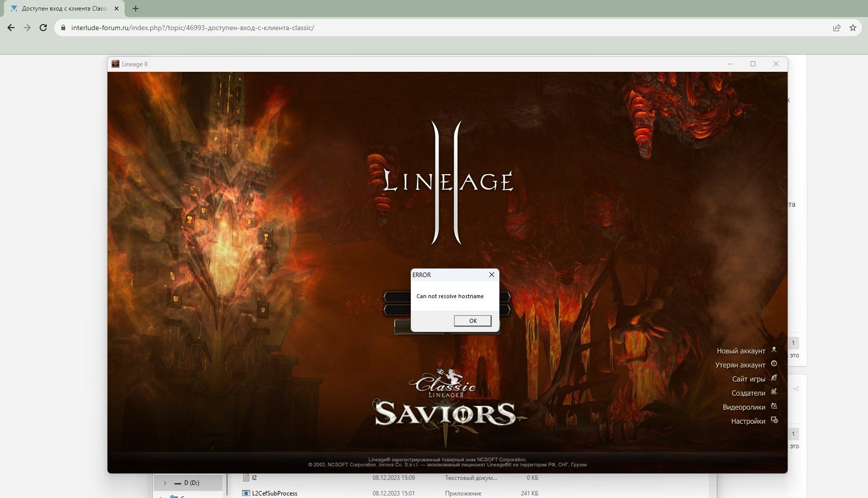Expand the D (D:) drive chevron

(x=165, y=483)
